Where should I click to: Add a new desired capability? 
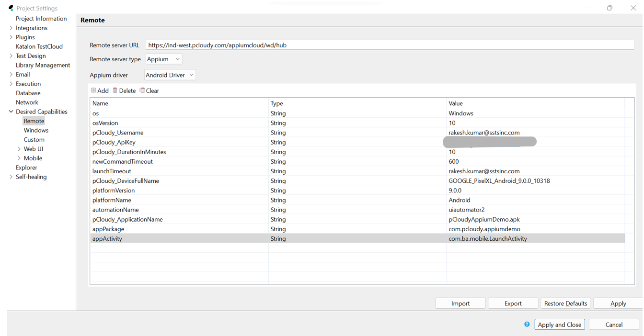100,90
